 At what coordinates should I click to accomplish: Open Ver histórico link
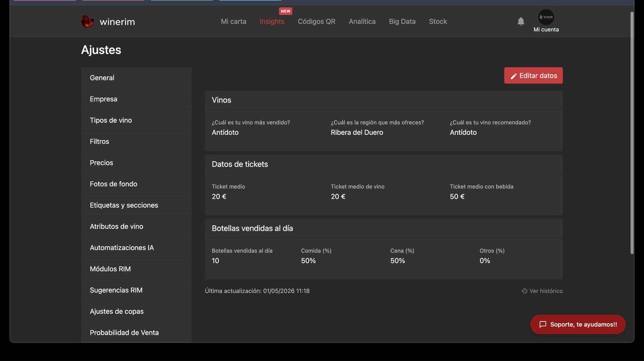tap(542, 291)
